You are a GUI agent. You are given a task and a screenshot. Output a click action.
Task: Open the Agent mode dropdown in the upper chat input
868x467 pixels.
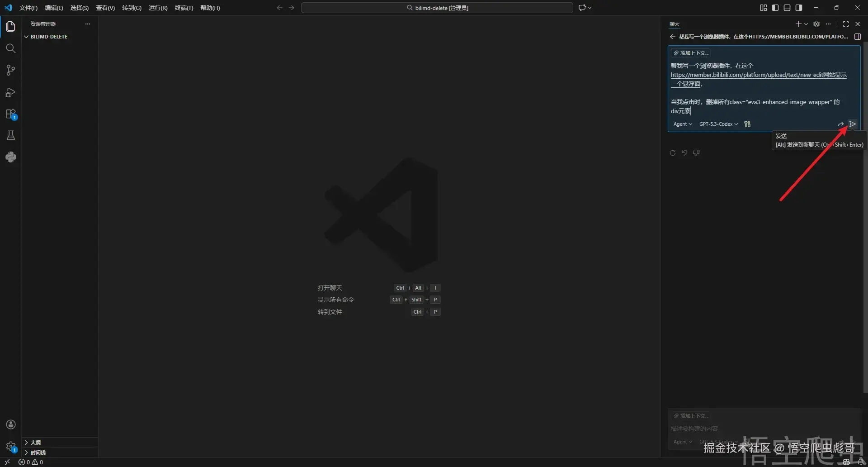[683, 124]
